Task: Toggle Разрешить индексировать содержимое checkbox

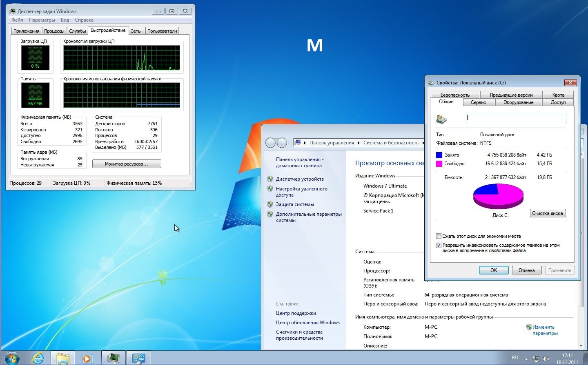Action: (x=439, y=245)
